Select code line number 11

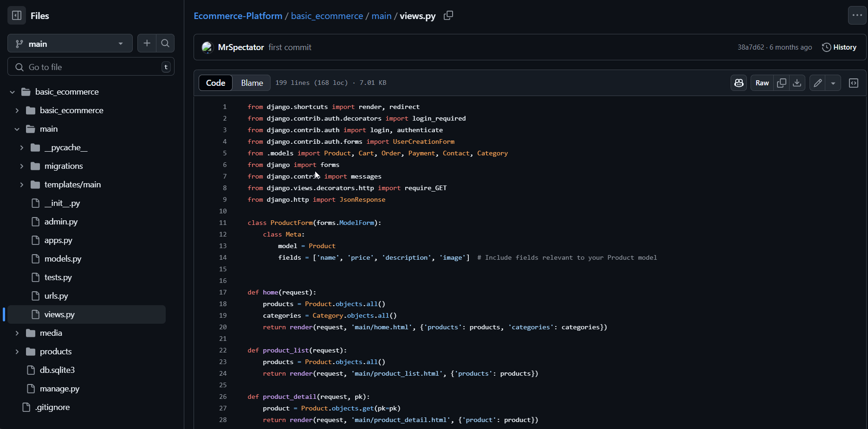coord(223,223)
